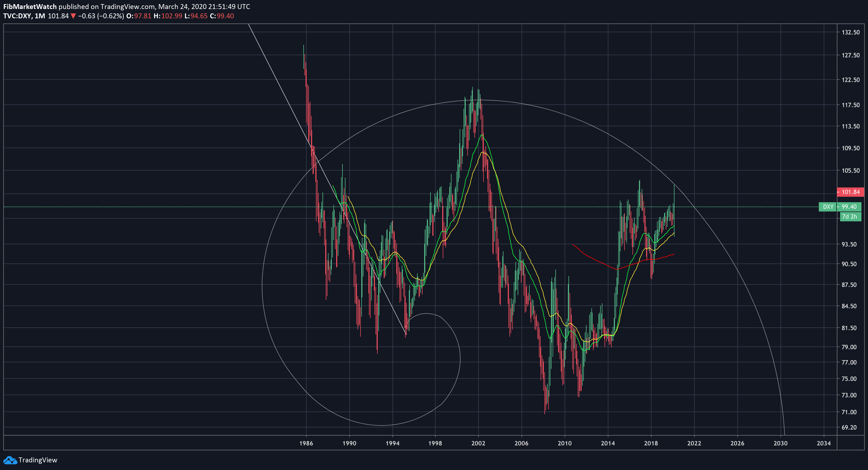Click the open value 97.81

143,16
